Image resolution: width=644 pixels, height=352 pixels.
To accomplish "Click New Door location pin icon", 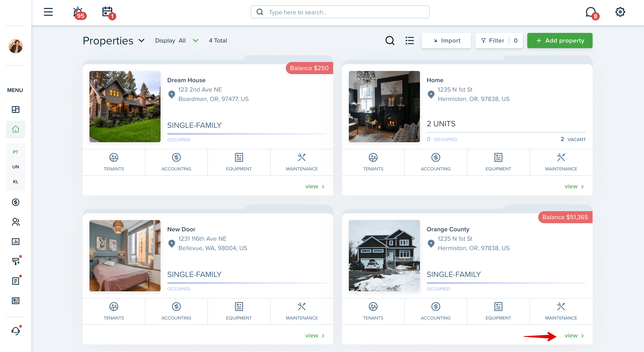I will 172,243.
